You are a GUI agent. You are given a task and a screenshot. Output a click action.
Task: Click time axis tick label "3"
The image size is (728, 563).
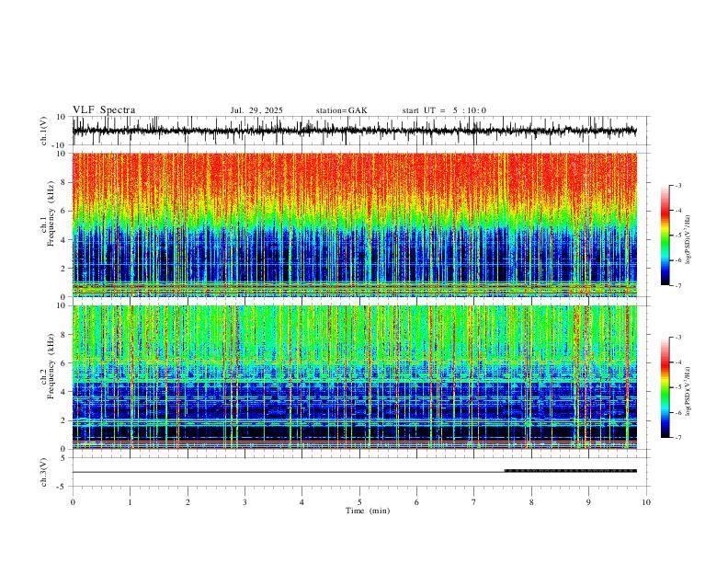pyautogui.click(x=245, y=502)
